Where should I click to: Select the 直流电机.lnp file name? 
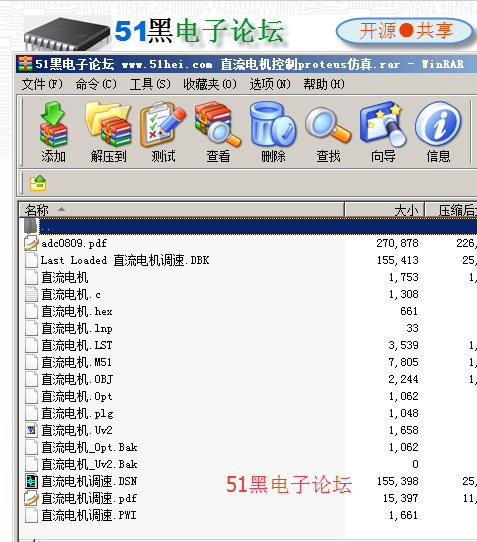click(77, 328)
